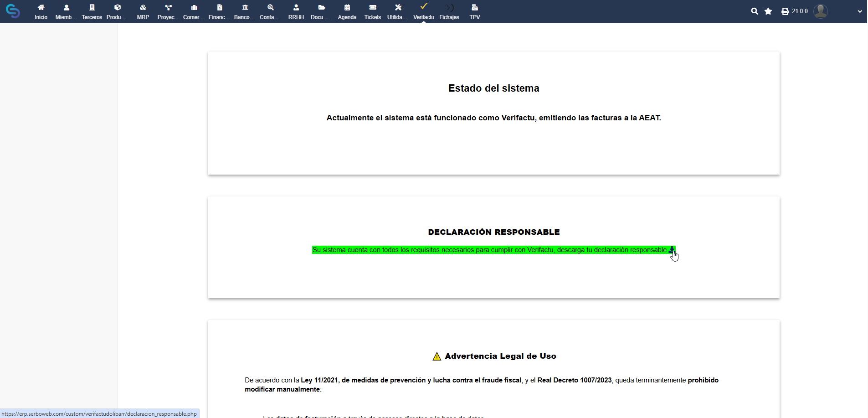Viewport: 868px width, 418px height.
Task: Click the 21.0.0 version number
Action: pos(800,11)
